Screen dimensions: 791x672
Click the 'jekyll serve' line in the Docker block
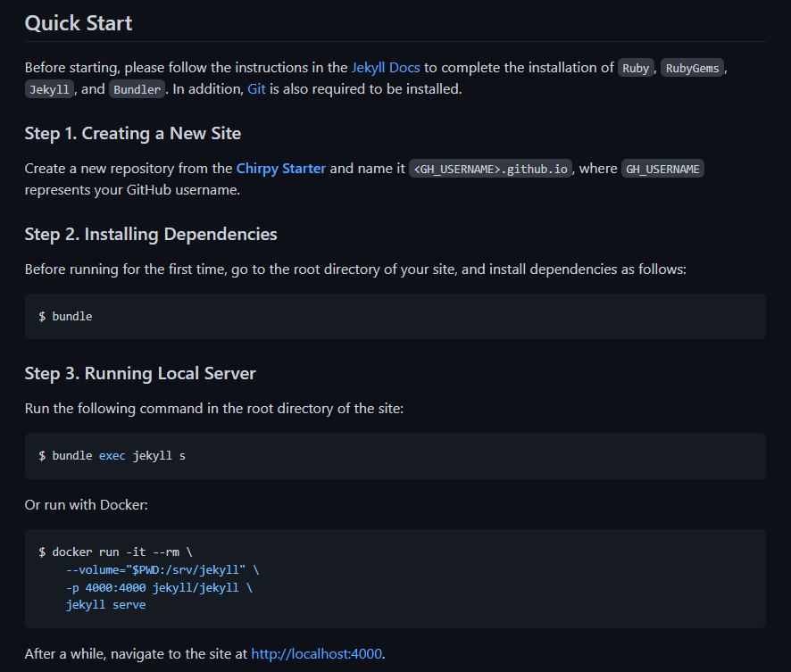(105, 605)
